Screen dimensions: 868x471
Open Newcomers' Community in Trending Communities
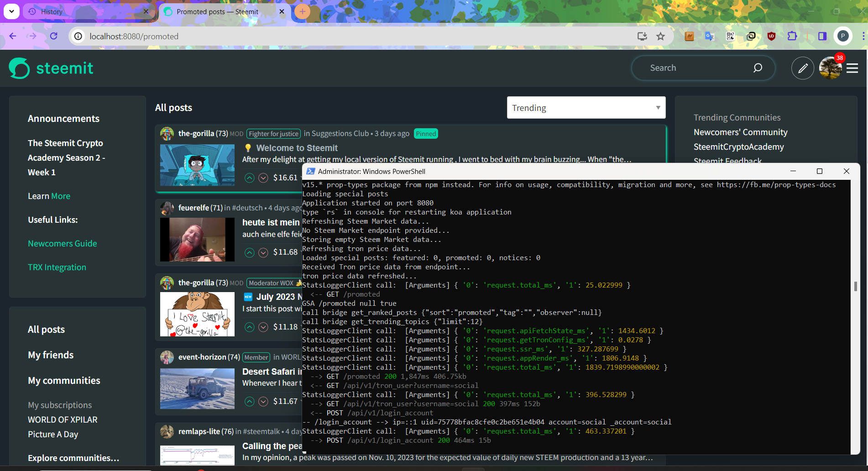point(740,132)
